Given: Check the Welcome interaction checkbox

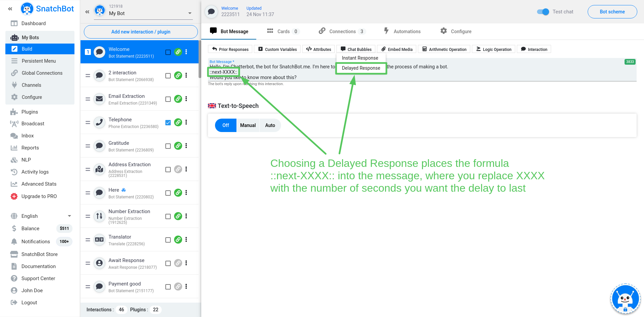Looking at the screenshot, I should tap(168, 52).
